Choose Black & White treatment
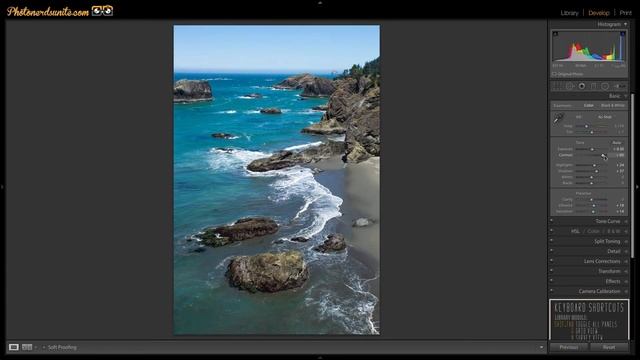The image size is (640, 360). [x=613, y=105]
